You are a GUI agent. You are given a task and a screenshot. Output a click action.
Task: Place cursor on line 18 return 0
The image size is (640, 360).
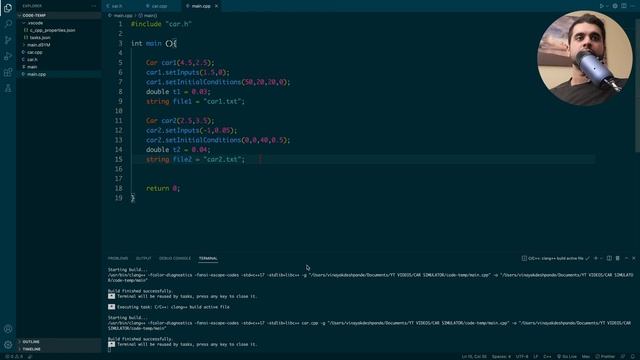point(163,188)
